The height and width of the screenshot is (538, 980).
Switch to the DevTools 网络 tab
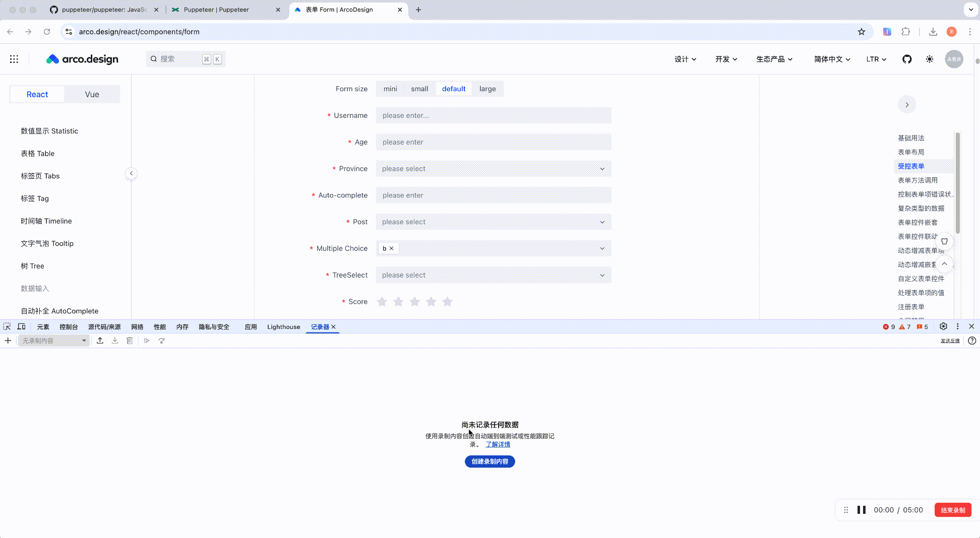point(137,327)
